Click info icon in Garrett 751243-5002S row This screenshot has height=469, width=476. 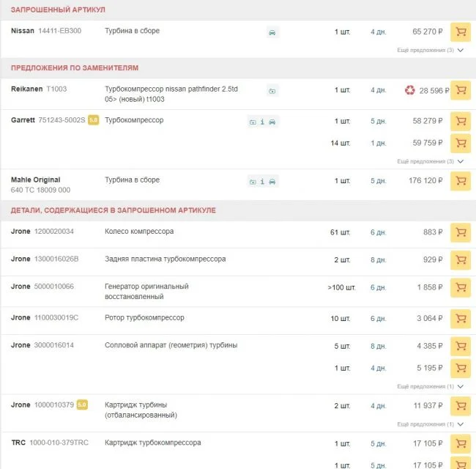click(262, 122)
